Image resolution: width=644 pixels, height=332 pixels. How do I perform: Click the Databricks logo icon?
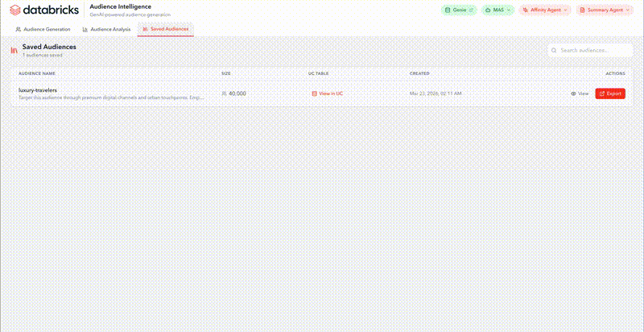point(14,10)
